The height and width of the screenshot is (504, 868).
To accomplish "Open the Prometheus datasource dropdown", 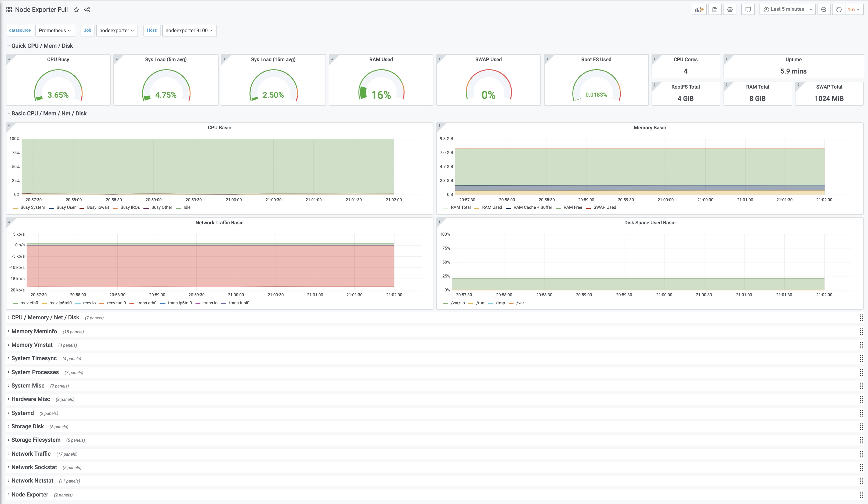I will (55, 31).
